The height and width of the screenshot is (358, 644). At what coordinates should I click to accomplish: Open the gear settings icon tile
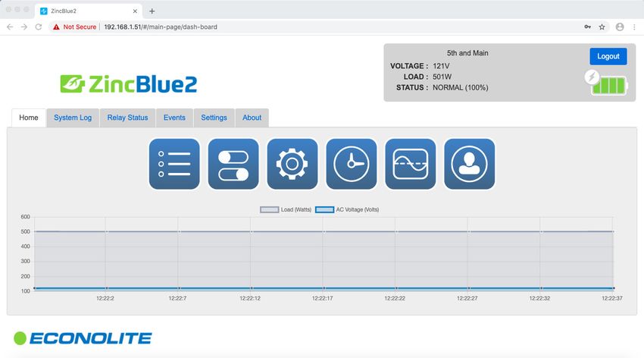tap(292, 164)
